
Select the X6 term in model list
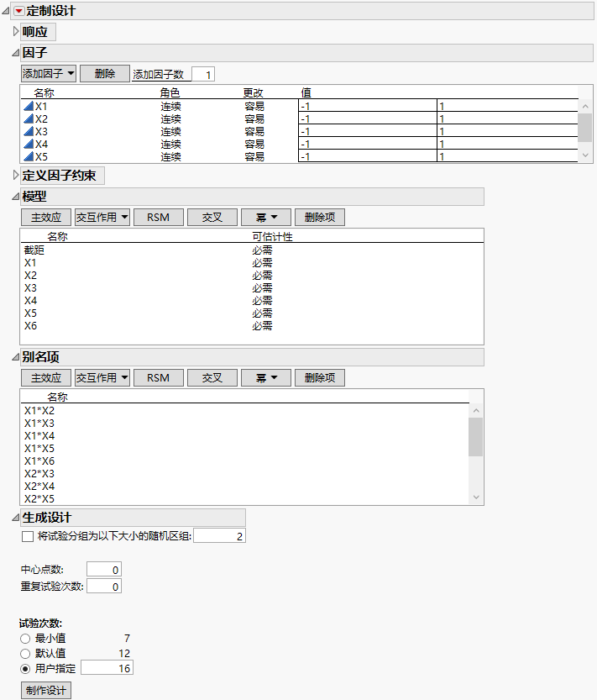[252, 326]
